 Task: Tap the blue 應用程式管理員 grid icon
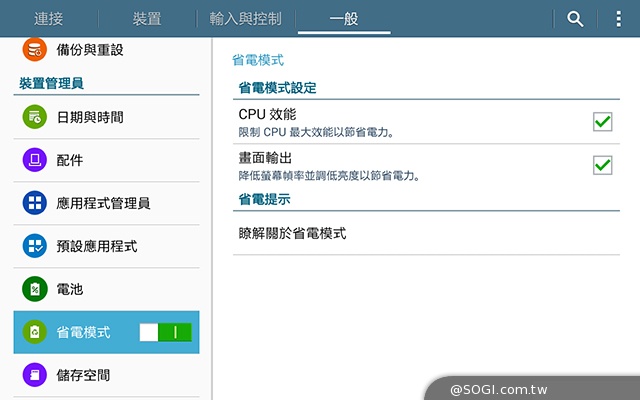pos(35,203)
